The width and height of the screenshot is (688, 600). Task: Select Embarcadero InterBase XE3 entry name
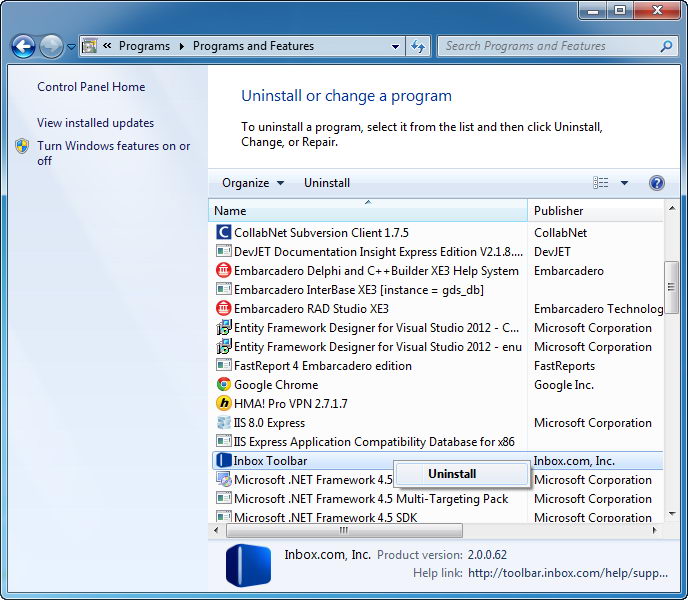tap(358, 290)
